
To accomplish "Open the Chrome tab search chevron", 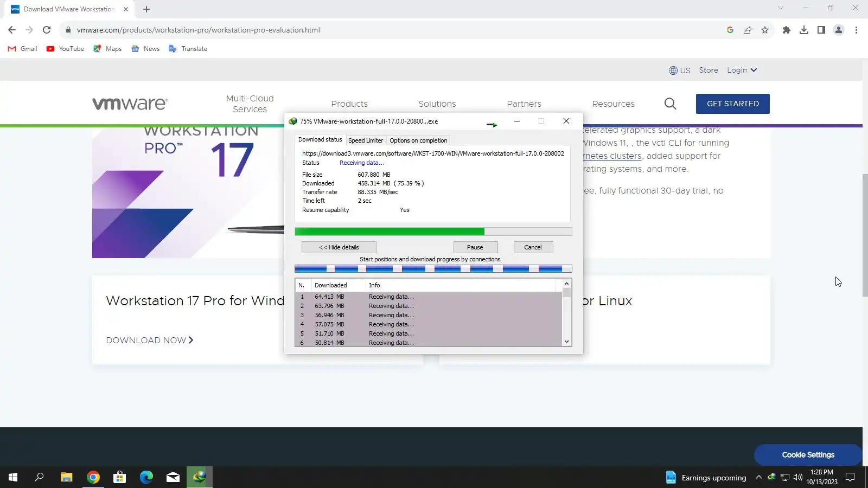I will pos(781,8).
